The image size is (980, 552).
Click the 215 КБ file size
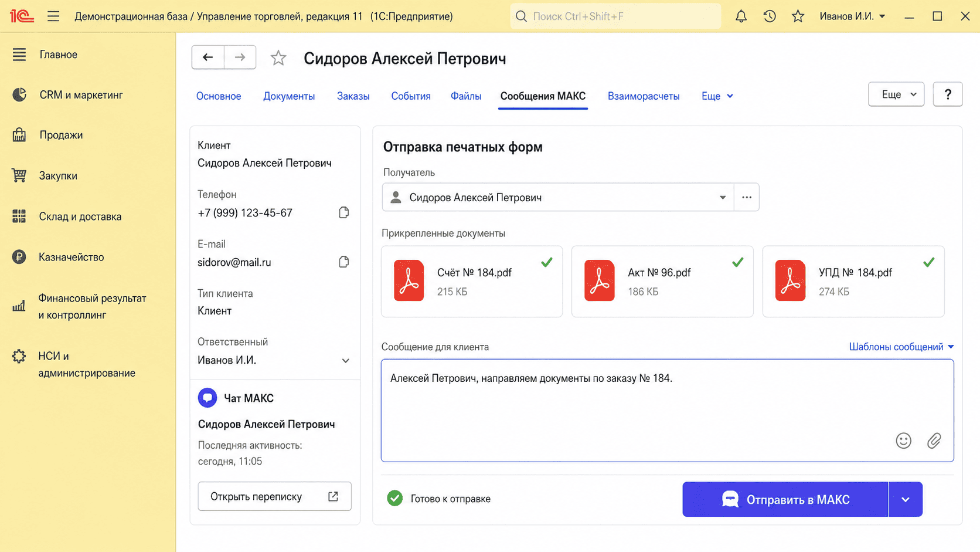[452, 292]
